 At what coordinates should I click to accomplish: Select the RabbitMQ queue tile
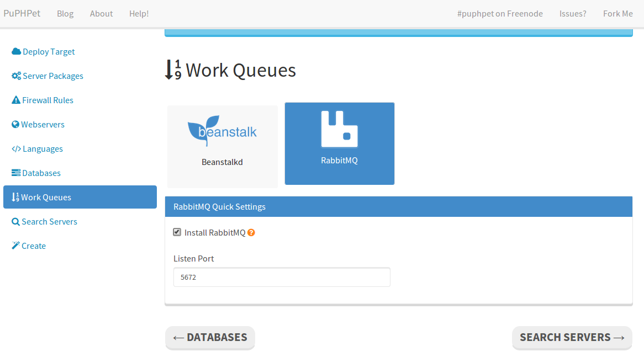340,143
